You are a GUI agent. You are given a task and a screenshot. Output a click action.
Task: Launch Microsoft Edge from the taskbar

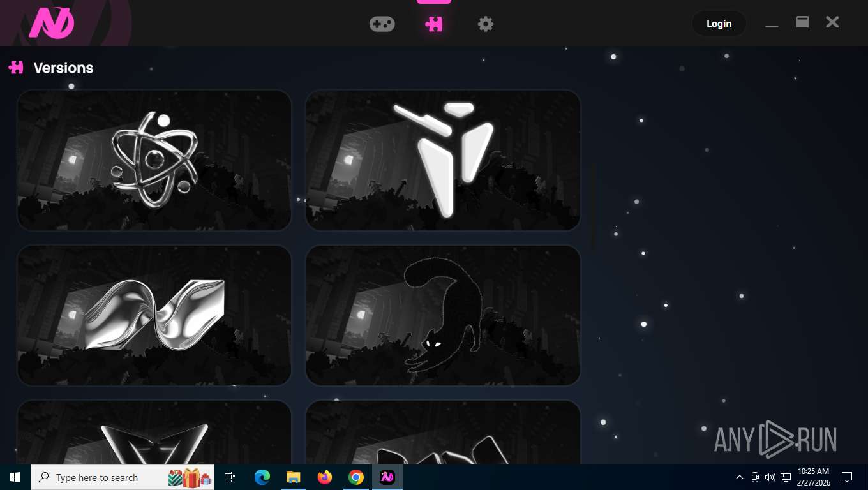262,477
